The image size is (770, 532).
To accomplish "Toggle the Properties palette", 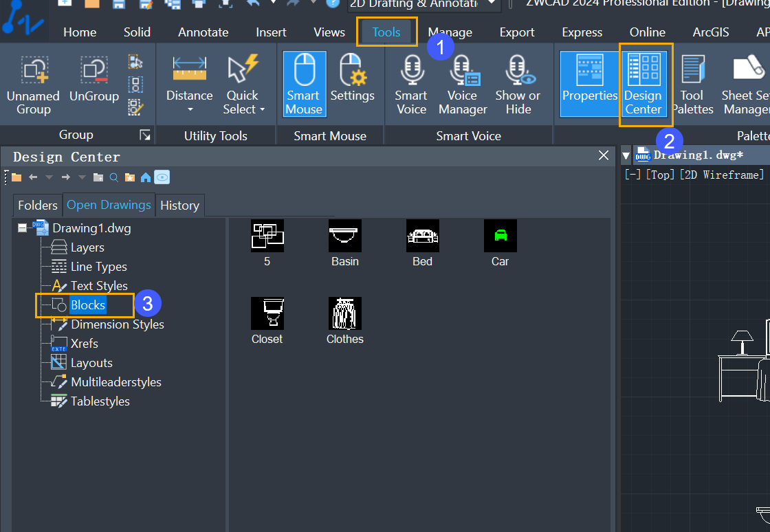I will tap(590, 84).
